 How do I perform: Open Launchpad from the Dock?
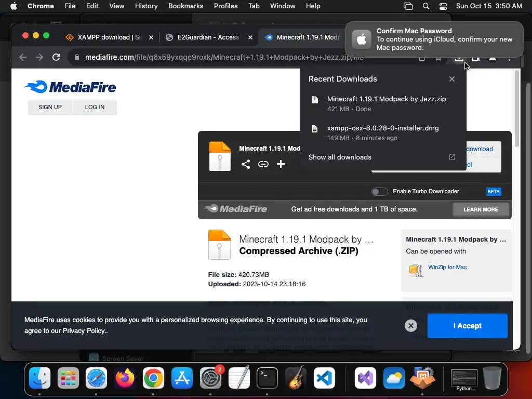tap(68, 378)
